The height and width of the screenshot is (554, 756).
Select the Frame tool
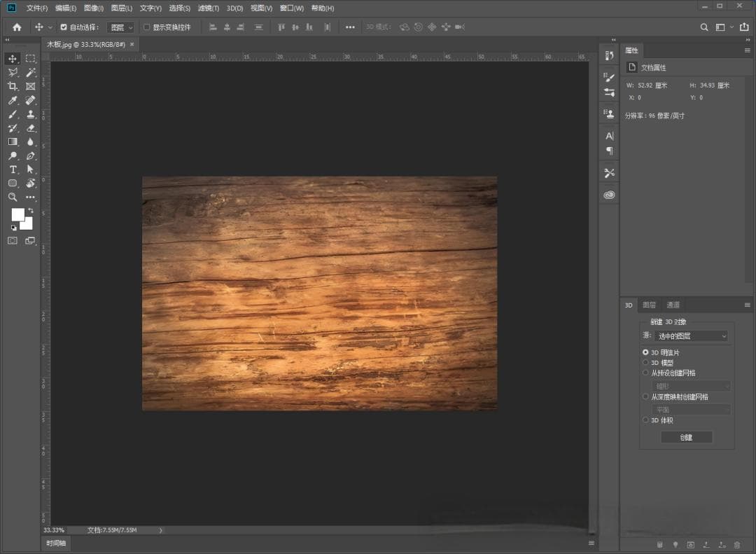[30, 86]
